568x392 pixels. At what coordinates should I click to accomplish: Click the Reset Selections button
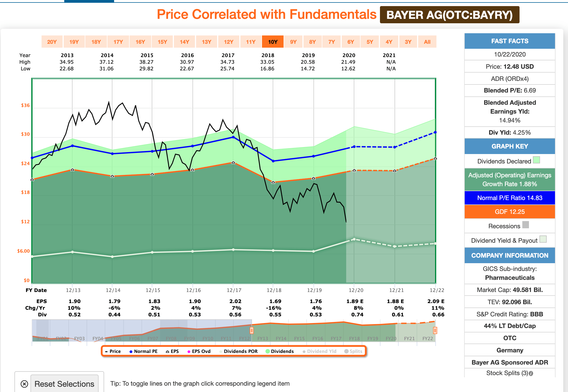click(x=65, y=384)
